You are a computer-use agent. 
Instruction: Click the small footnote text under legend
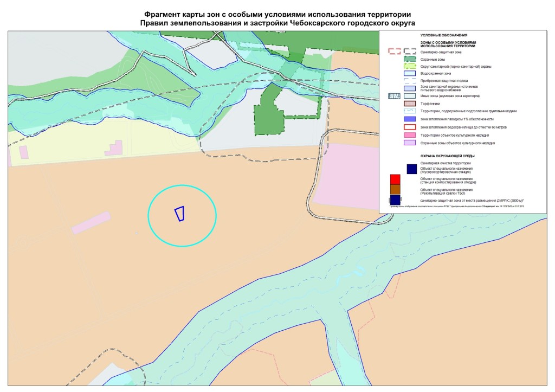(456, 206)
